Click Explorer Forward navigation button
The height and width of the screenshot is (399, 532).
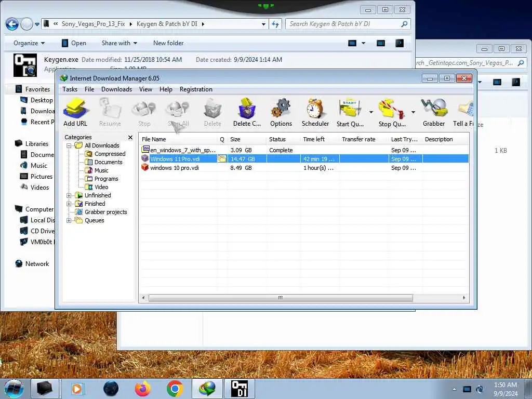pos(27,24)
